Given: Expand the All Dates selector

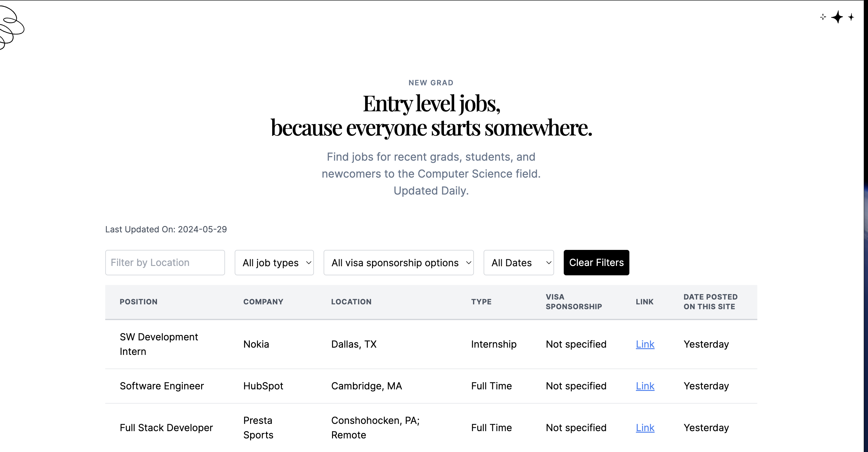Looking at the screenshot, I should coord(519,263).
